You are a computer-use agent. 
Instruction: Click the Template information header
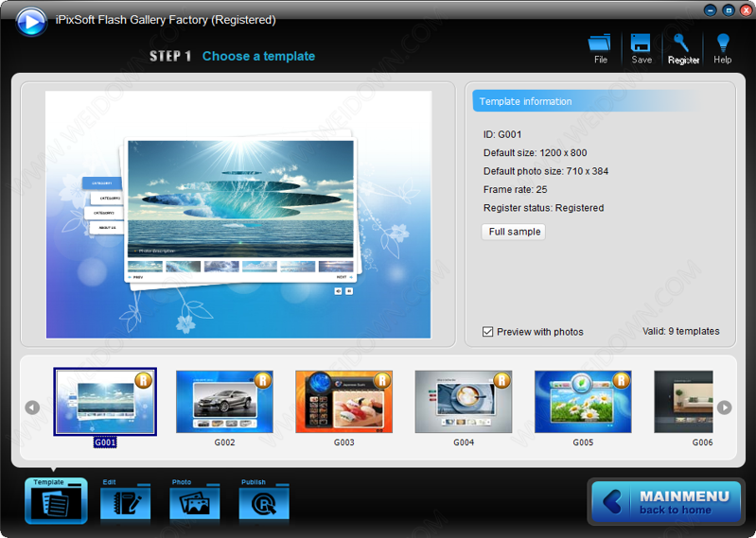coord(586,101)
